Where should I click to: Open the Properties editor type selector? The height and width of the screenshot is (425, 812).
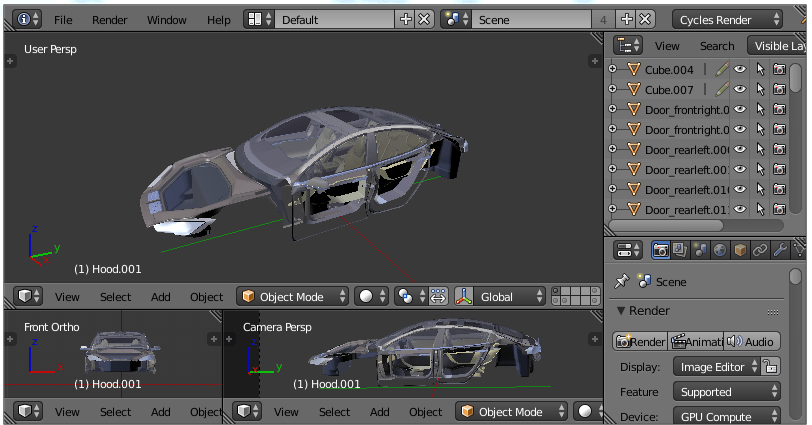pyautogui.click(x=628, y=251)
